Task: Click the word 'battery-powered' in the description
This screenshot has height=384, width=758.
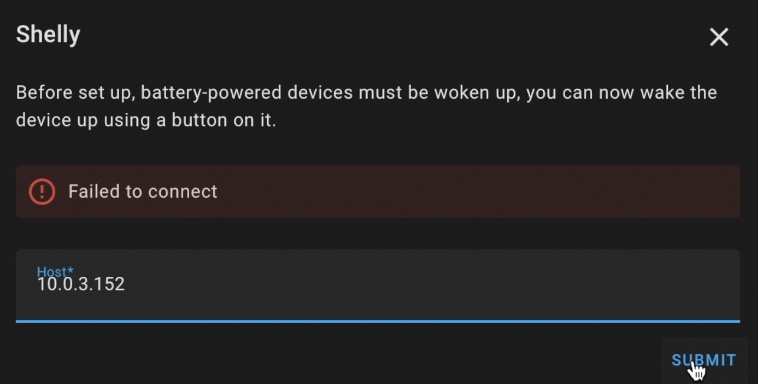Action: tap(211, 92)
